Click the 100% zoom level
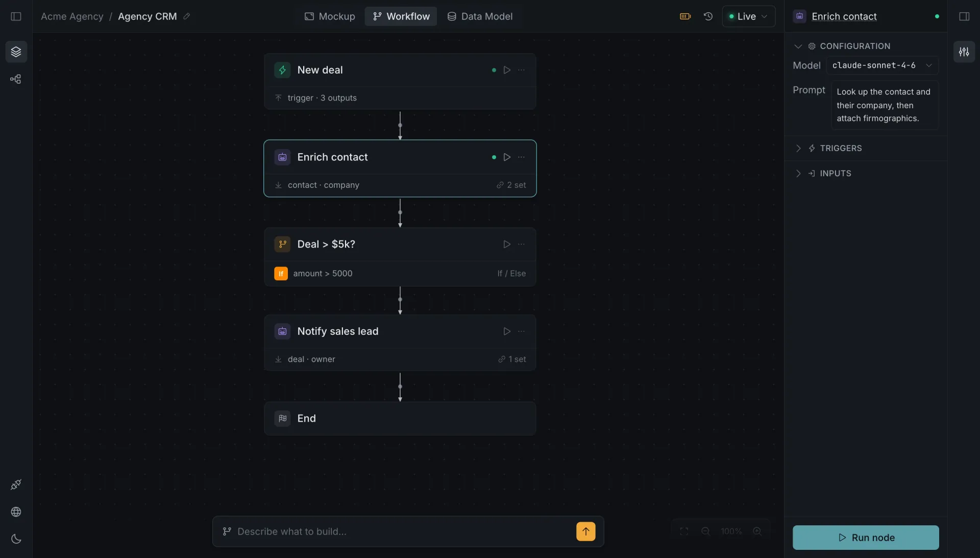The image size is (980, 558). click(731, 531)
